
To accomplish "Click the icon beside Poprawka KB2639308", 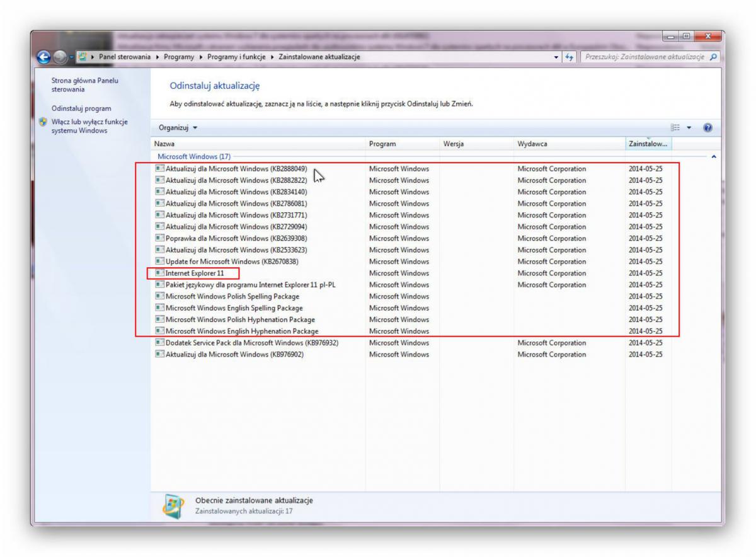I will pos(159,239).
